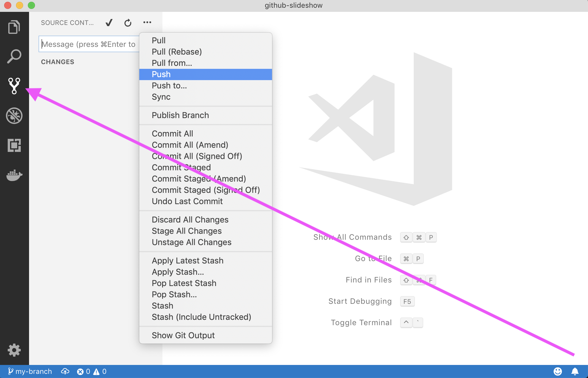Viewport: 588px width, 378px height.
Task: Open the Docker whale icon view
Action: click(14, 175)
